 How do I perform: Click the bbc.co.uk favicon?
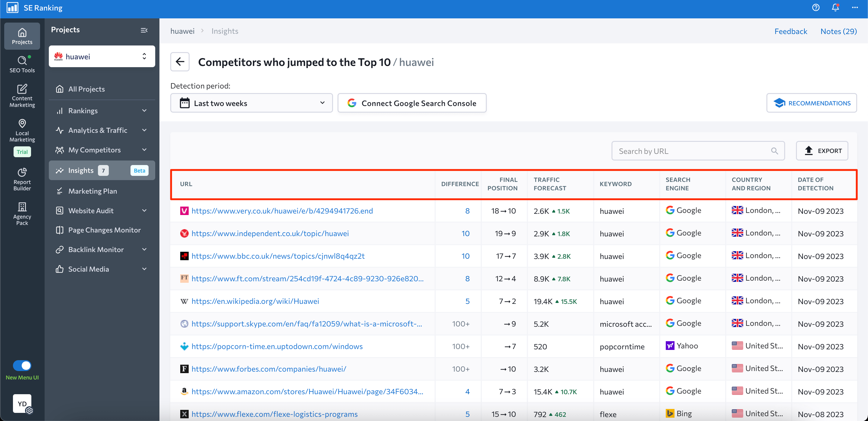184,256
